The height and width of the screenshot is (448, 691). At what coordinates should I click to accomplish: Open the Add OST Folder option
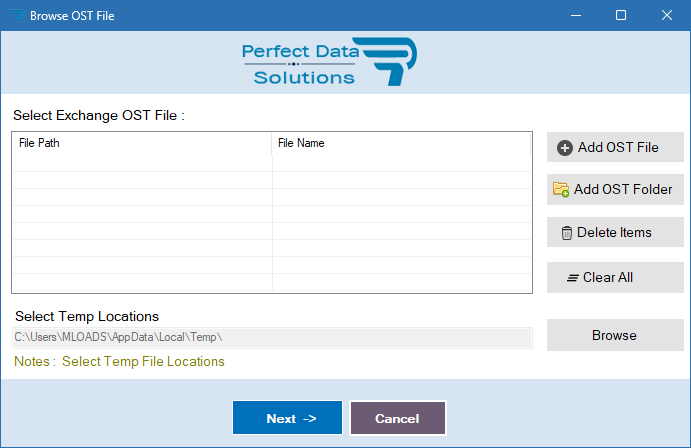[x=615, y=189]
